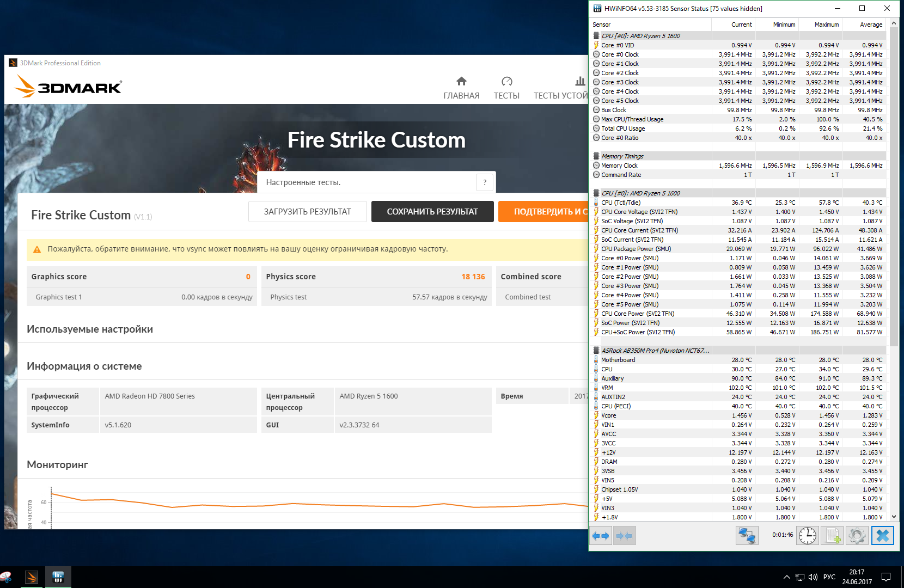Image resolution: width=904 pixels, height=588 pixels.
Task: Close sensors with the blue X icon
Action: point(883,536)
